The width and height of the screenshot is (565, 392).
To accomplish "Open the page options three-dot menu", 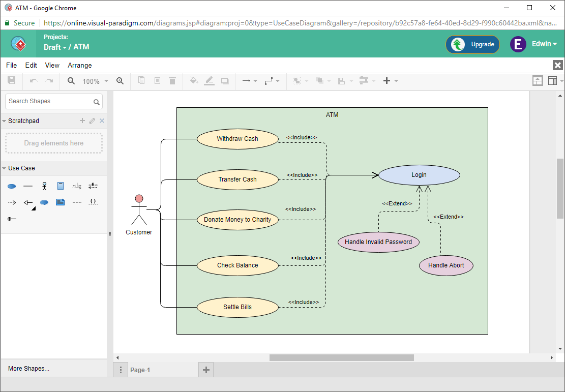I will [121, 370].
